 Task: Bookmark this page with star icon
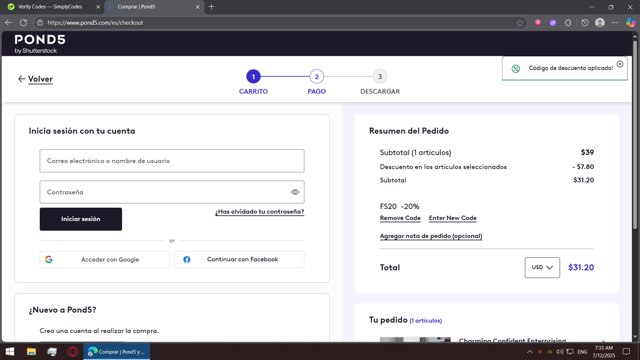pos(520,23)
